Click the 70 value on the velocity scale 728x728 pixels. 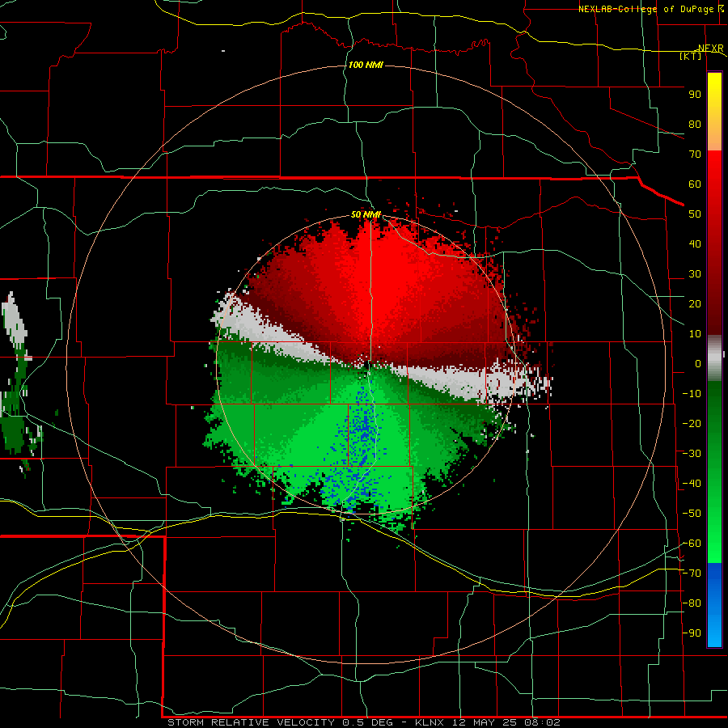695,154
